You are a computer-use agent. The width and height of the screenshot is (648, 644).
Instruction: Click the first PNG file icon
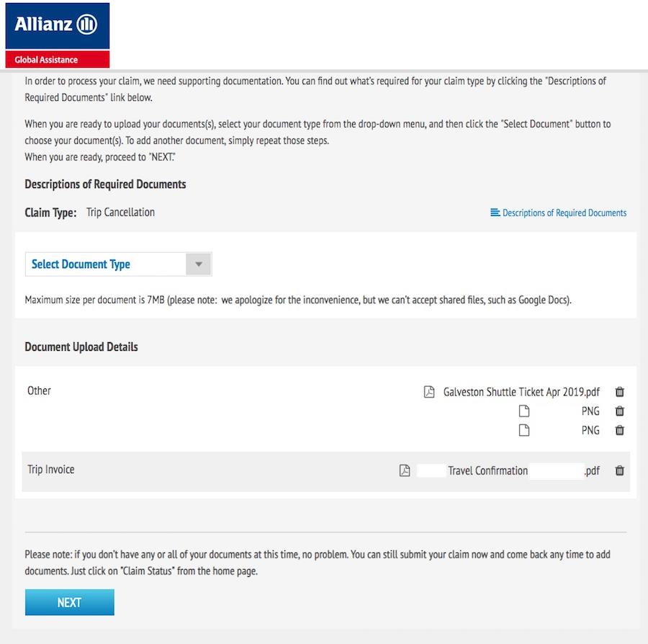point(524,411)
